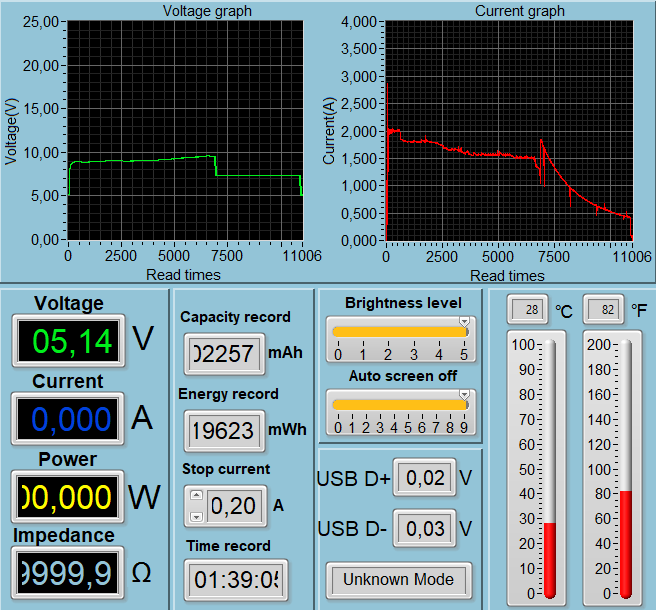Click the Current graph title
Viewport: 656px width, 610px height.
[x=520, y=11]
